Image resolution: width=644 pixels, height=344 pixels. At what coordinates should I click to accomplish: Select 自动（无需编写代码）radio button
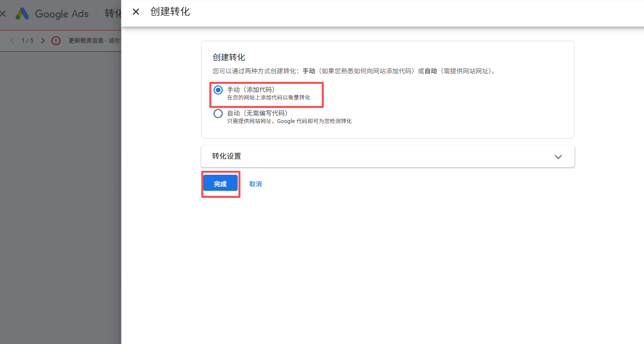(x=218, y=113)
